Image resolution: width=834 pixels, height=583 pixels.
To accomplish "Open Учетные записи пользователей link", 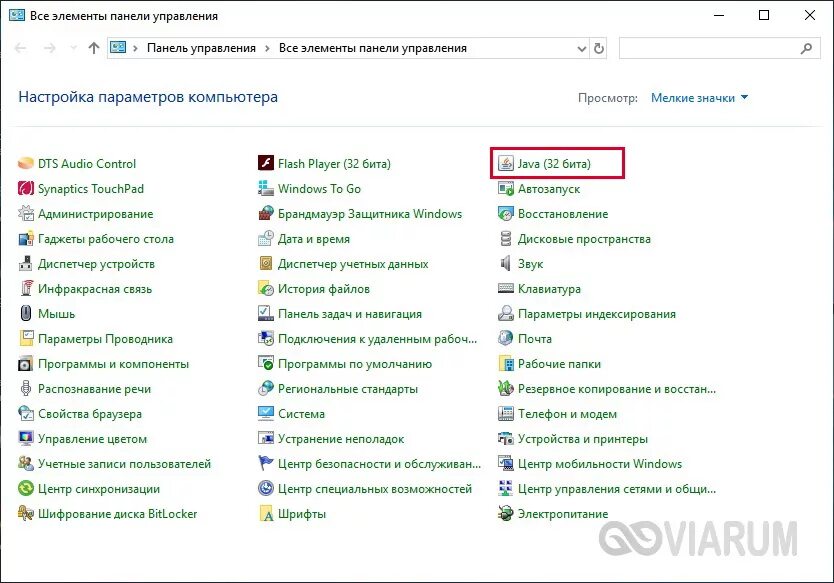I will pyautogui.click(x=124, y=464).
